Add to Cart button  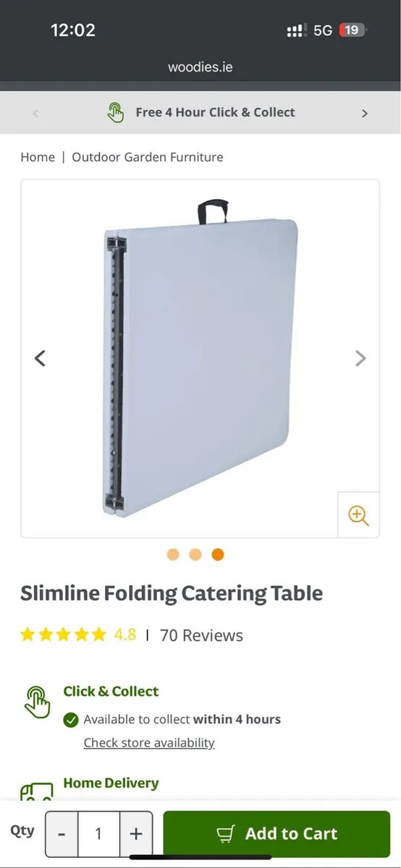click(x=277, y=834)
